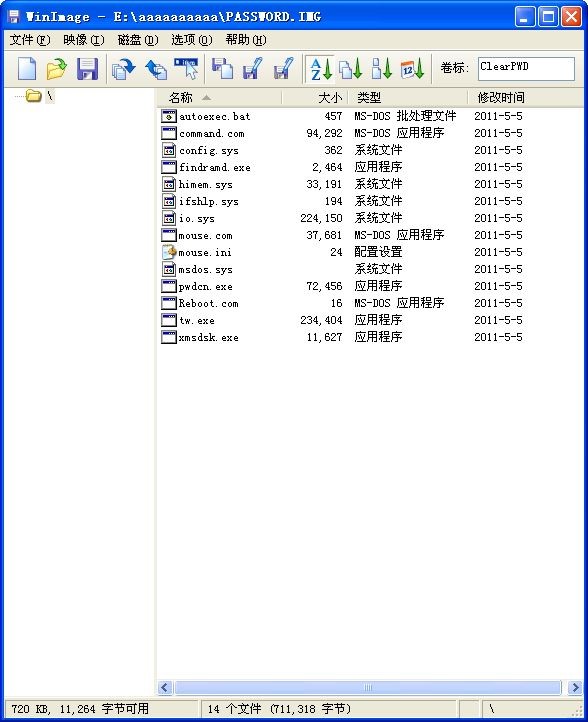Click the Save floppy disk icon
The width and height of the screenshot is (588, 722).
coord(87,69)
